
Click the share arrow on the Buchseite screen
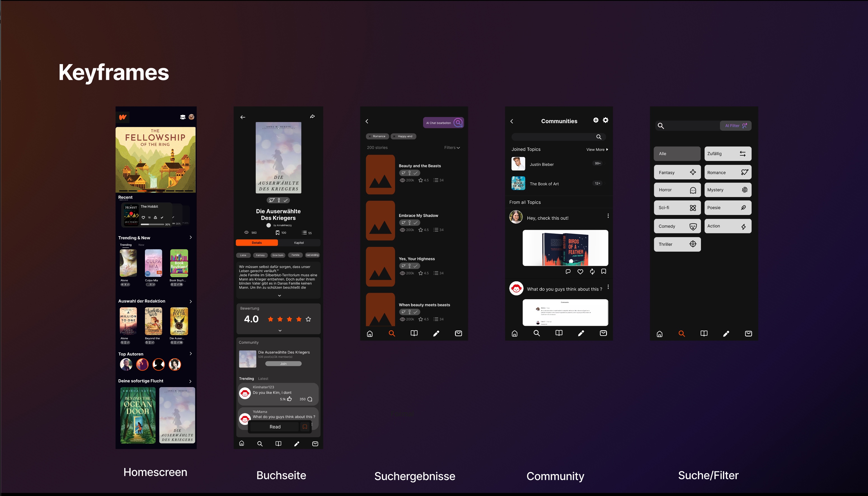pos(312,116)
